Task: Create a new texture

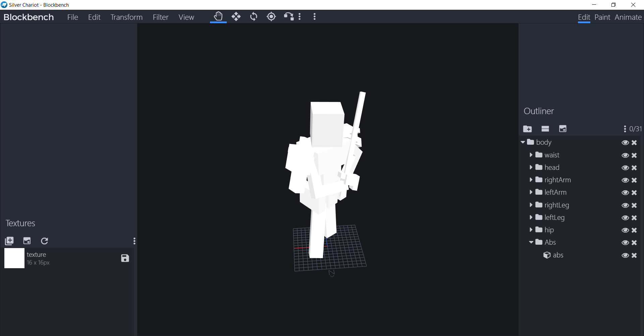Action: 27,241
